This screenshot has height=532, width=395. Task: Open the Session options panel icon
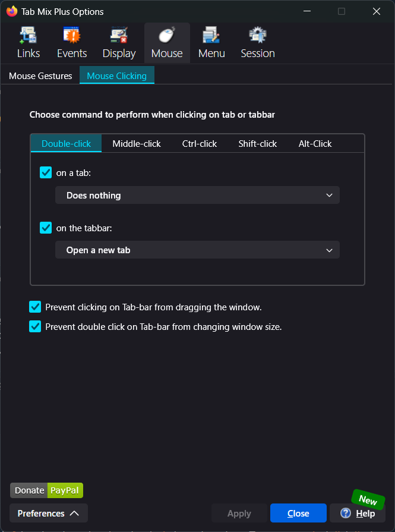click(258, 36)
